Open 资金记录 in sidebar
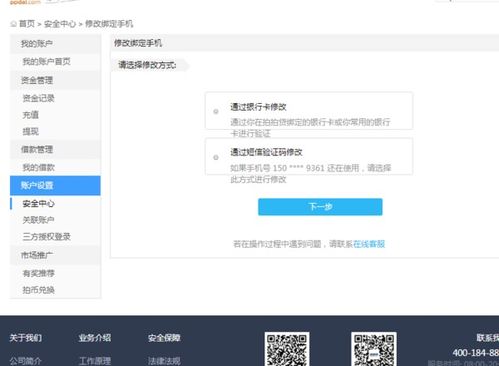Image resolution: width=499 pixels, height=366 pixels. coord(38,98)
